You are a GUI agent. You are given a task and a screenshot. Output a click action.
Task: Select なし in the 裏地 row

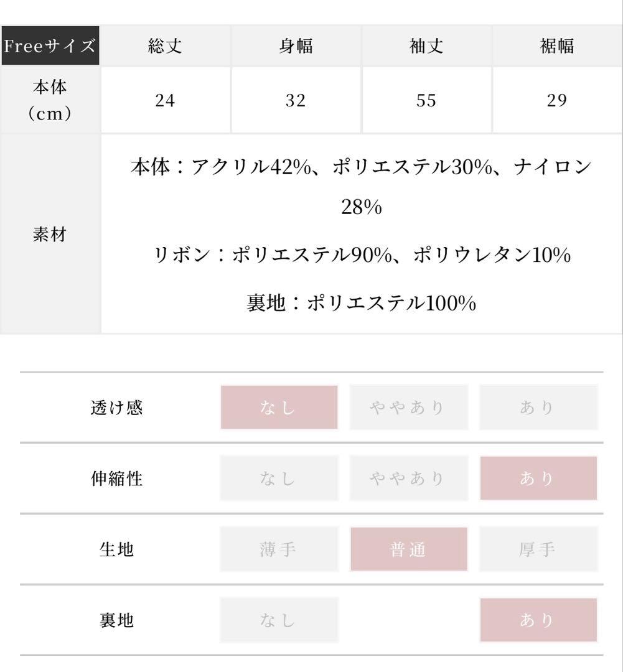tap(279, 620)
